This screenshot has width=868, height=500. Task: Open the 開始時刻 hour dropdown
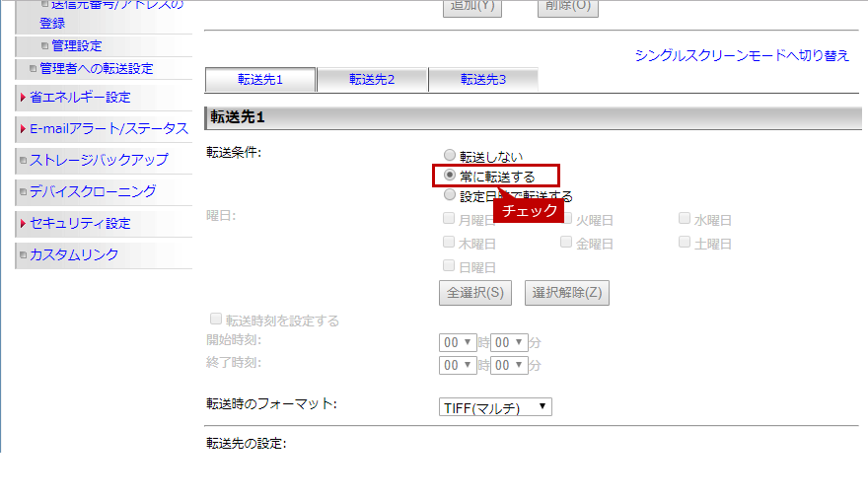point(459,342)
